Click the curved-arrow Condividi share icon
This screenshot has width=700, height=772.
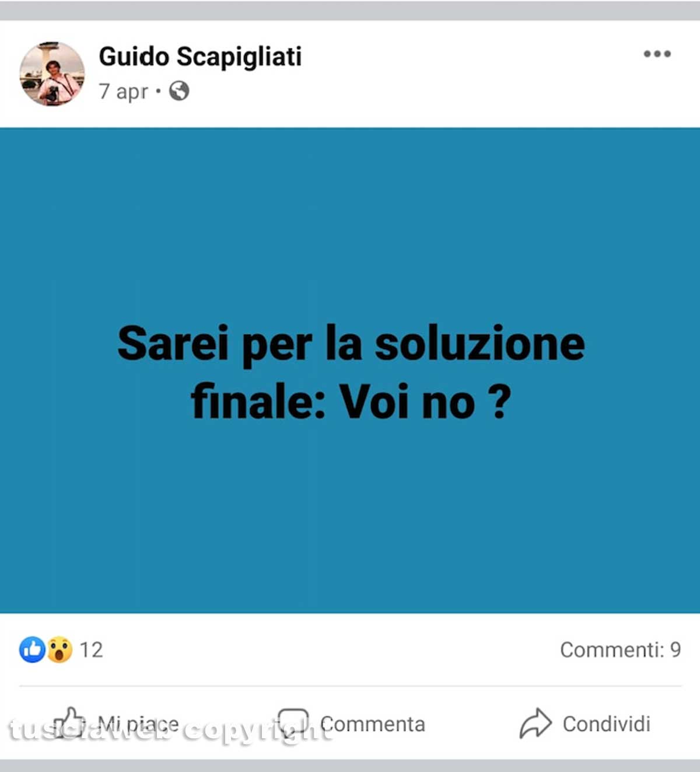(535, 724)
